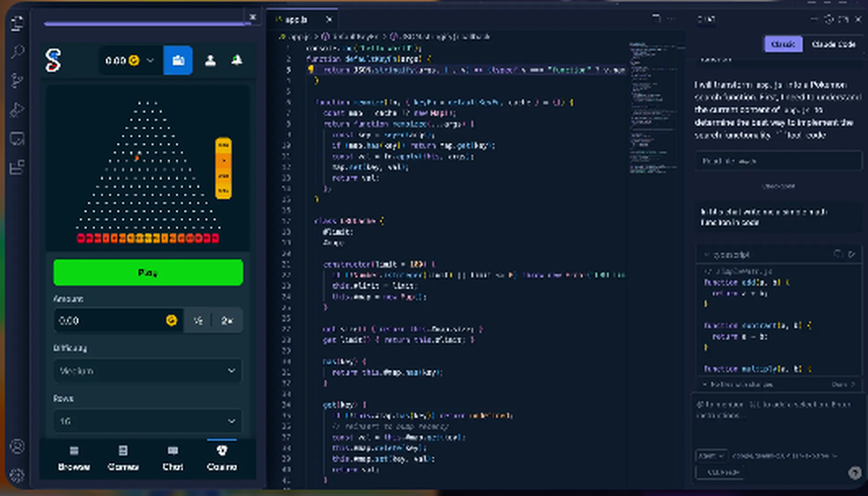Screen dimensions: 868x496
Task: Click the S logo in the casino panel
Action: (x=53, y=61)
